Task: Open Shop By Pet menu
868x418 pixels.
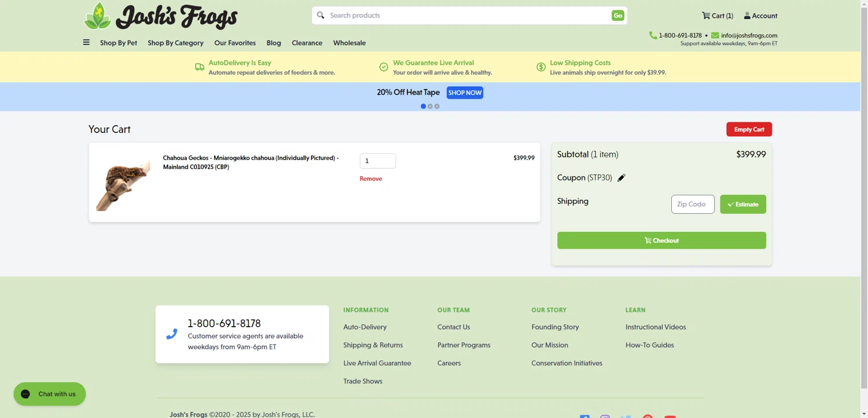Action: (x=119, y=43)
